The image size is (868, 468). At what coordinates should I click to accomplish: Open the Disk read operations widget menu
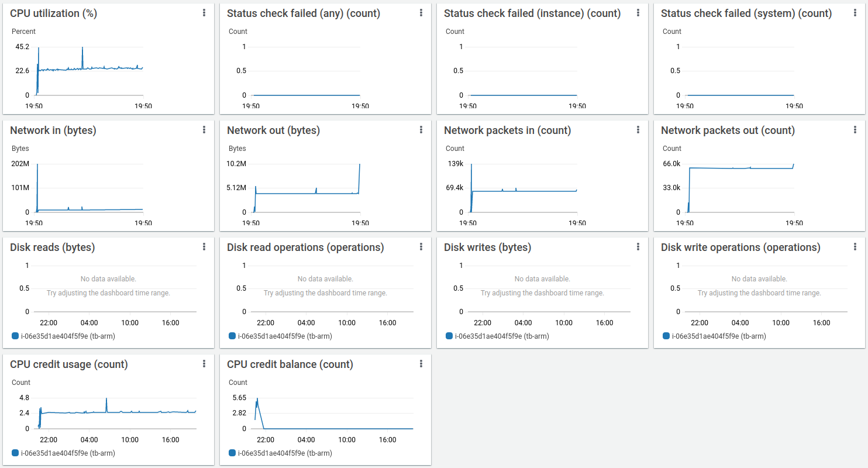[x=421, y=247]
